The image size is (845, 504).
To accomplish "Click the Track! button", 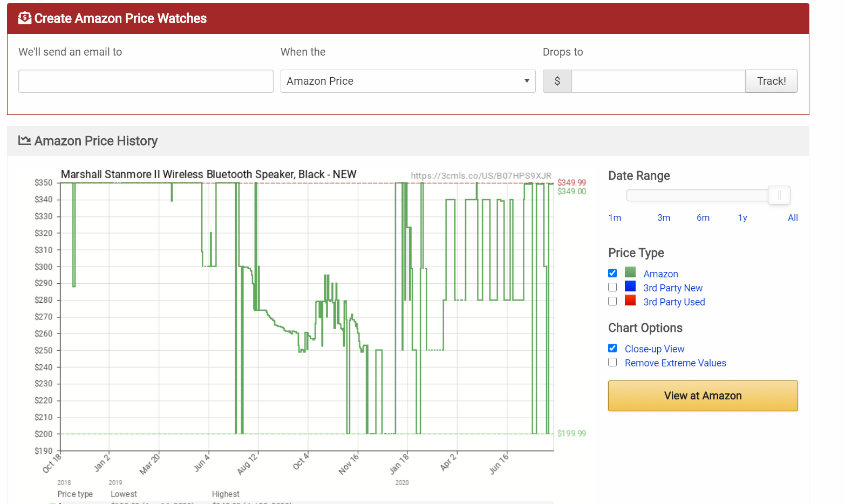I will (771, 81).
